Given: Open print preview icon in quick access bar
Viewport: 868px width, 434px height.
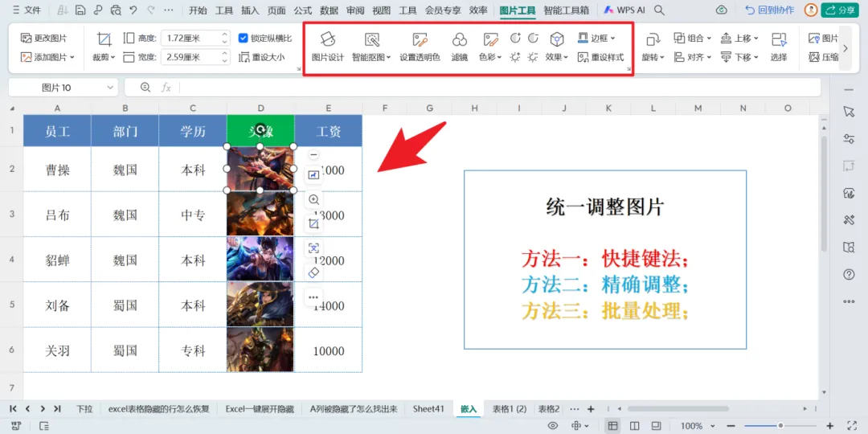Looking at the screenshot, I should (x=115, y=10).
